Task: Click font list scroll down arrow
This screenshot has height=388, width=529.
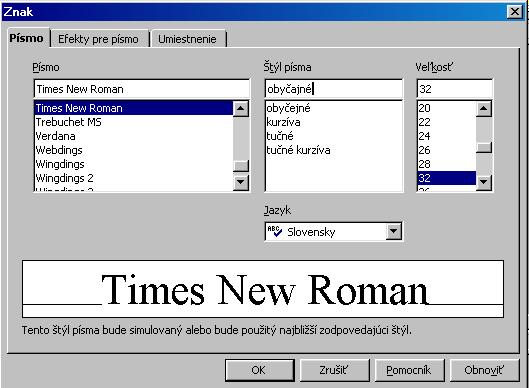Action: [x=241, y=182]
